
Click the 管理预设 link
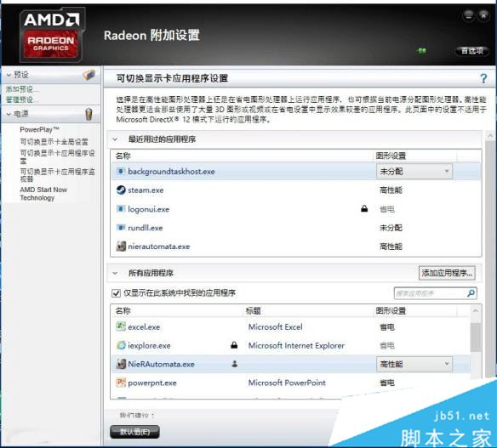(x=21, y=99)
